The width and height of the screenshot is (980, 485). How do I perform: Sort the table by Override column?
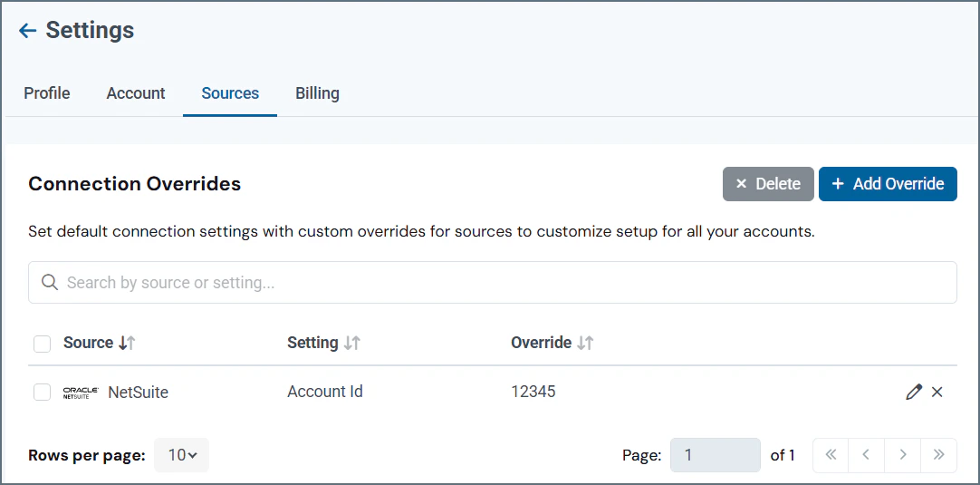coord(585,343)
